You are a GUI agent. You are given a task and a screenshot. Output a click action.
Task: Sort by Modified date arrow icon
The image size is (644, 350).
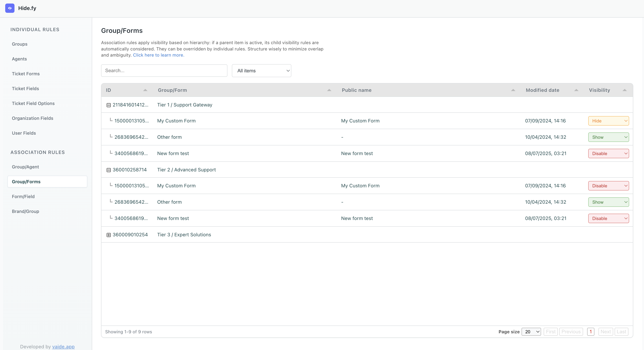[x=576, y=90]
